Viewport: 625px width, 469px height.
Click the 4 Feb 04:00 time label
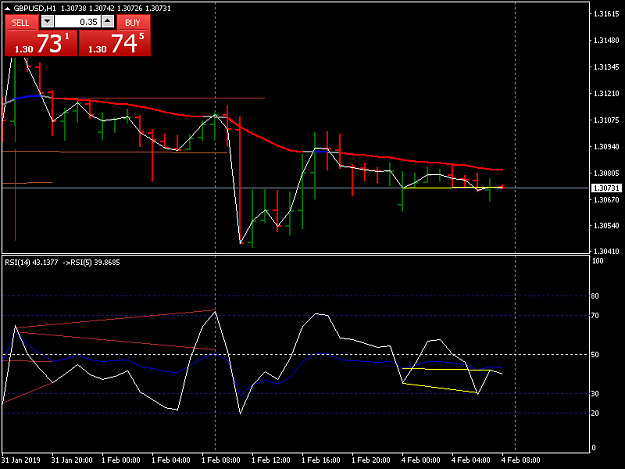click(471, 460)
